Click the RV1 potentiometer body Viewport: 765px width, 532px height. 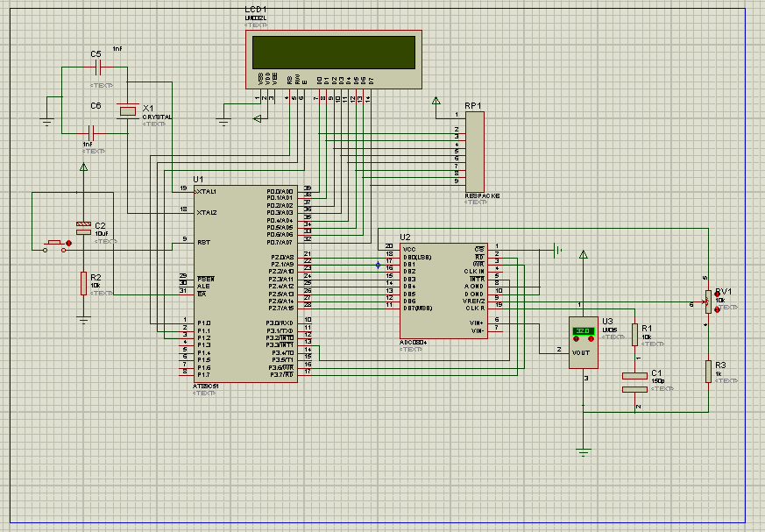[x=707, y=301]
